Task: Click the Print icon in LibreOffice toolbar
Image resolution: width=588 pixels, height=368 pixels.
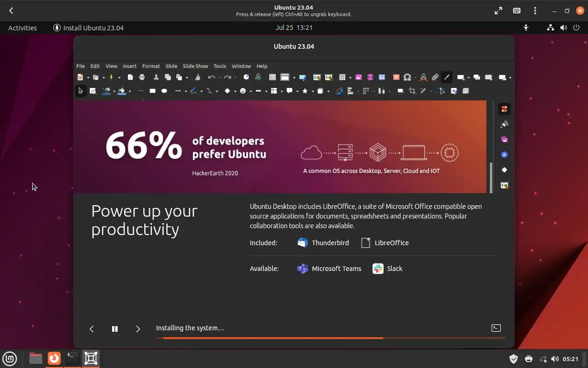Action: tap(142, 77)
